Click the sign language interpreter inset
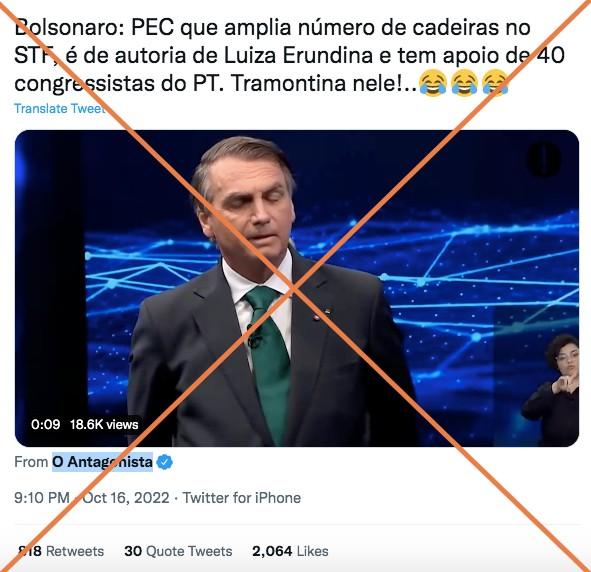The width and height of the screenshot is (591, 572). click(550, 390)
